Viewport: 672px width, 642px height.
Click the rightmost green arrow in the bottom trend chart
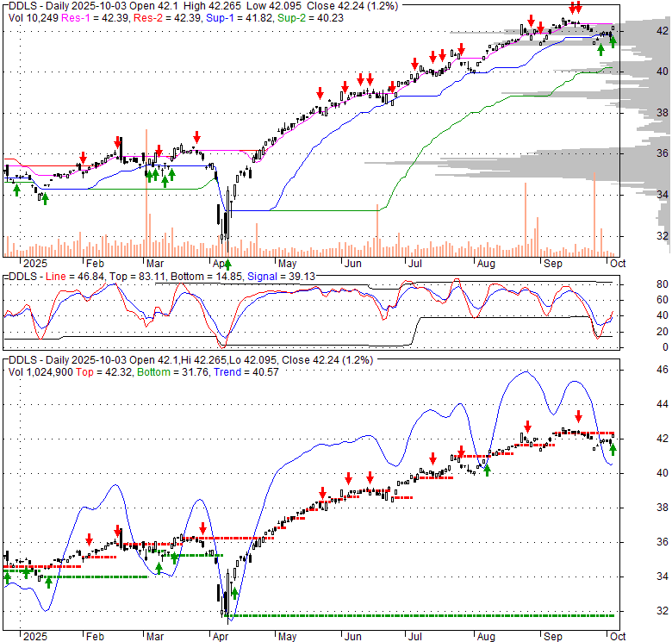click(x=613, y=448)
